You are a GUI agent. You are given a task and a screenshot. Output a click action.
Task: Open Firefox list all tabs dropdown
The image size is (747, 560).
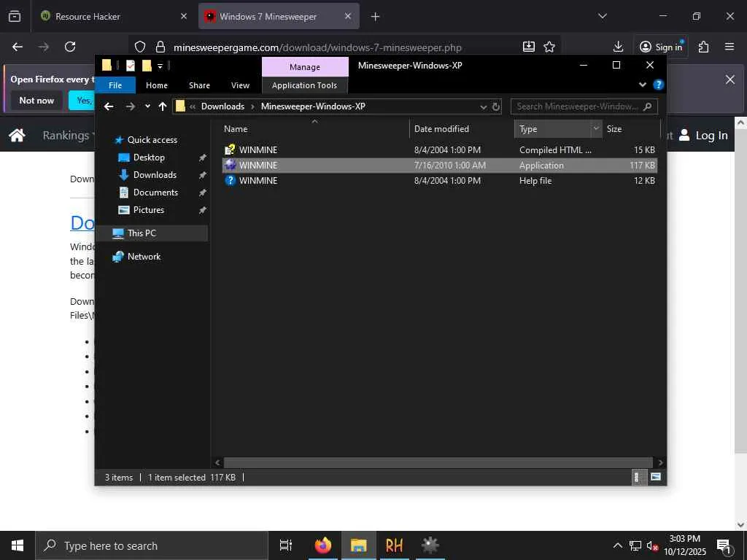[x=602, y=16]
